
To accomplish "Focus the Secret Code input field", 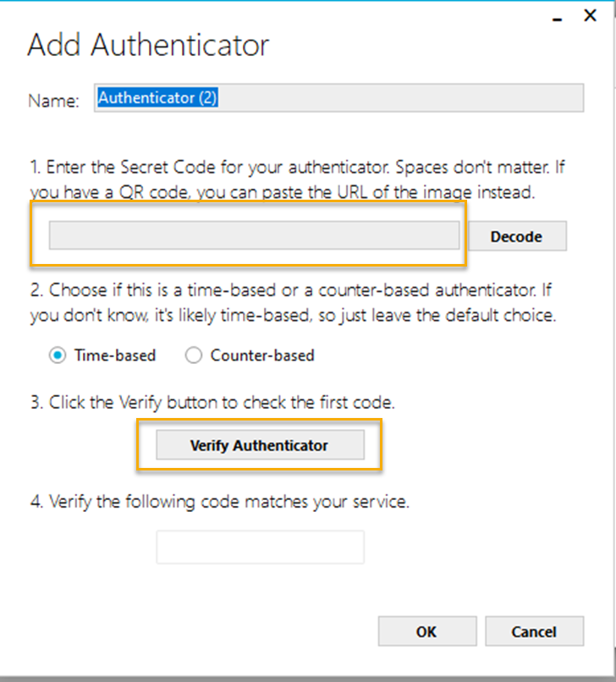I will tap(254, 236).
